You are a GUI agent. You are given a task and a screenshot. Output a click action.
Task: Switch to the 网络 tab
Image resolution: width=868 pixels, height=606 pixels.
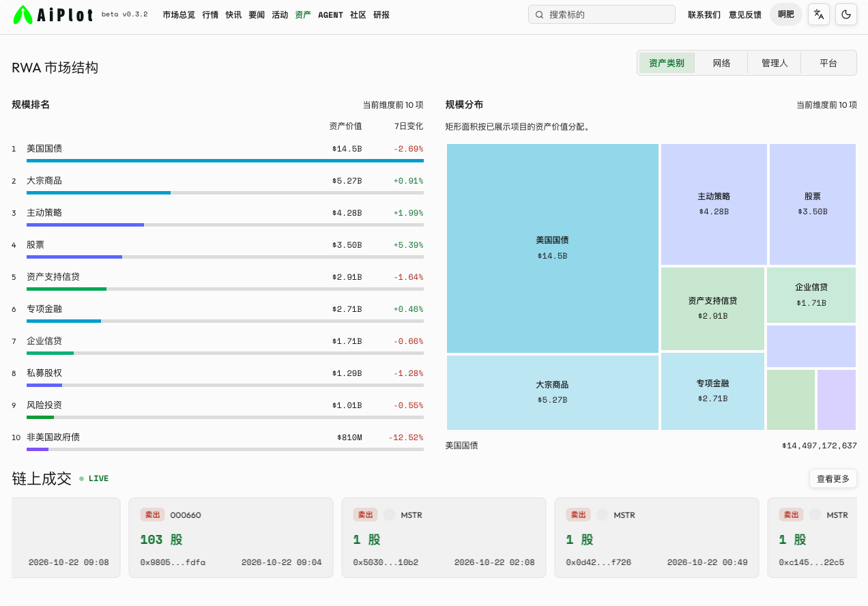click(x=721, y=63)
